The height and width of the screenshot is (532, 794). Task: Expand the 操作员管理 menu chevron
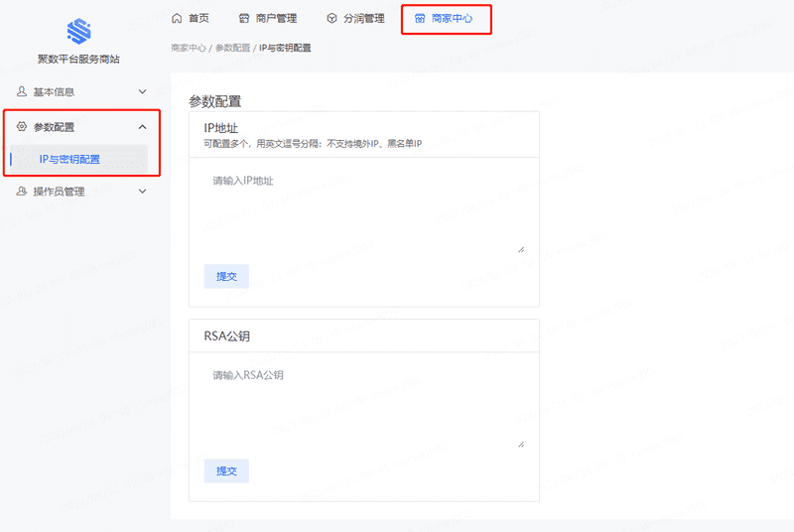click(x=142, y=192)
